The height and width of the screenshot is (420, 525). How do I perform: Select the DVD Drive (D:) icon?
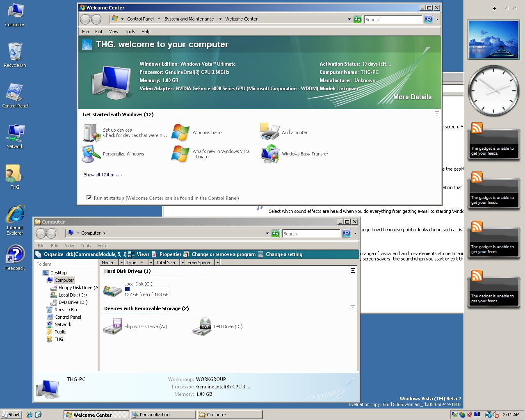tap(202, 326)
